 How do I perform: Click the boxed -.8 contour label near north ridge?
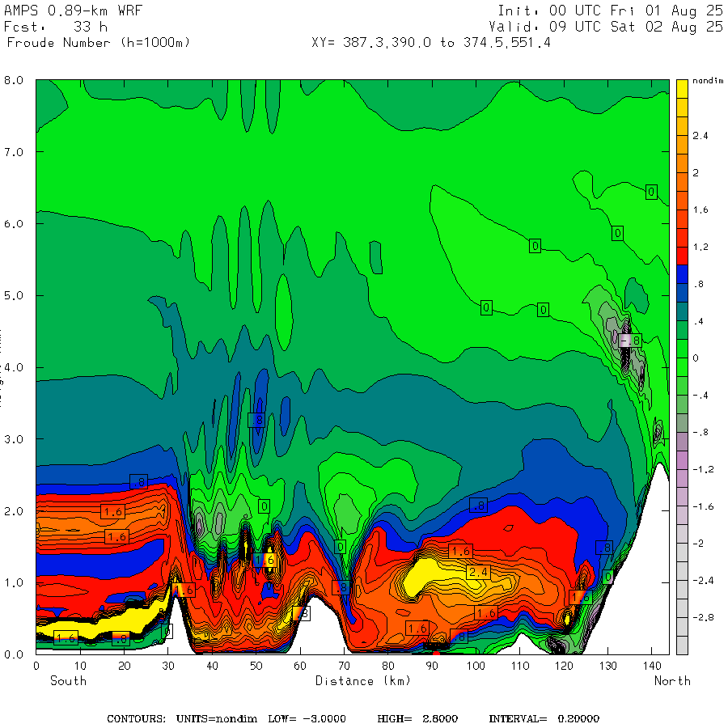pyautogui.click(x=630, y=341)
